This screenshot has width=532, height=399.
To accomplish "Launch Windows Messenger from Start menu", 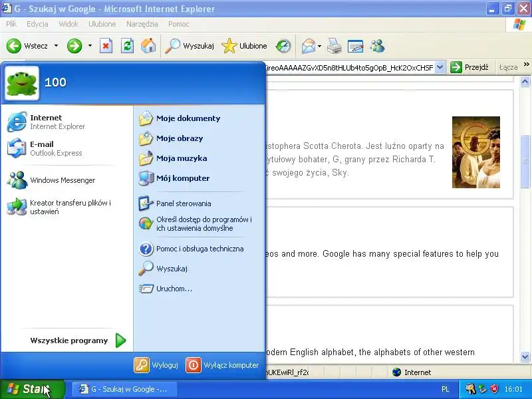I will click(x=66, y=180).
